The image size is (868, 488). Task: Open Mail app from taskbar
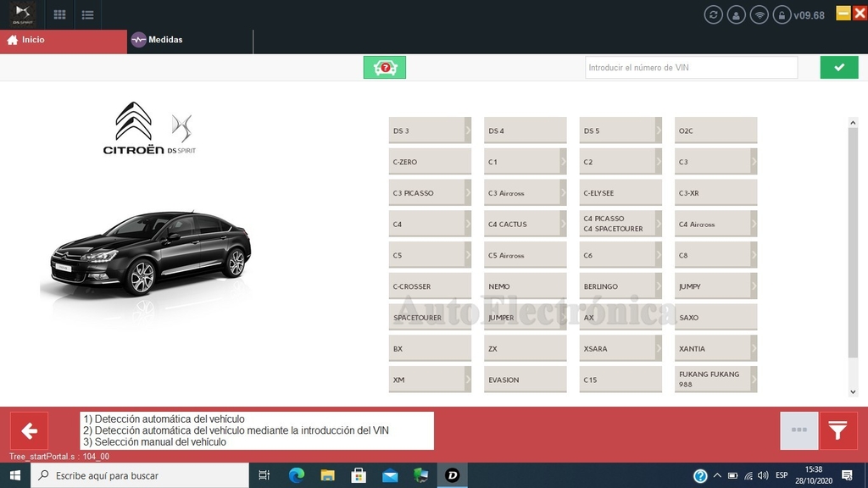(390, 475)
